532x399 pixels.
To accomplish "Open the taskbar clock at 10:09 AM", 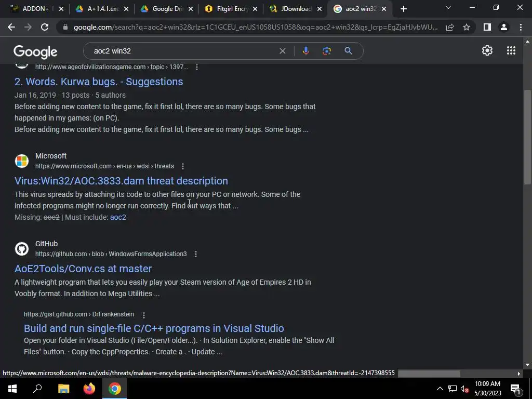I will point(487,389).
